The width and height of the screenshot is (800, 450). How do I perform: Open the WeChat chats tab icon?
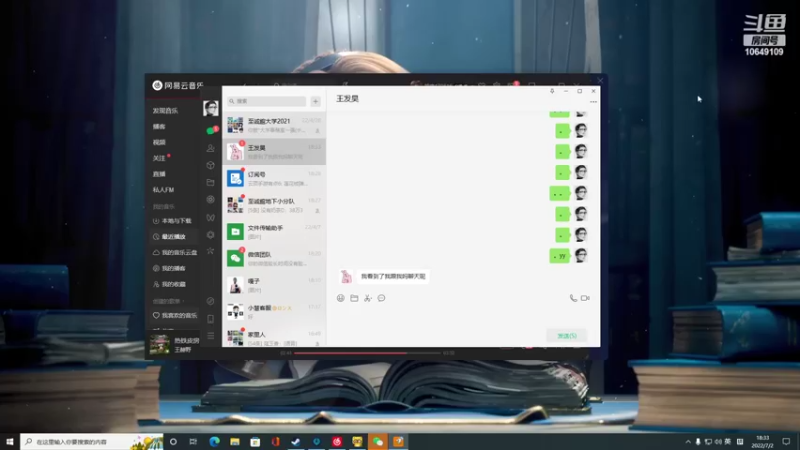coord(211,131)
